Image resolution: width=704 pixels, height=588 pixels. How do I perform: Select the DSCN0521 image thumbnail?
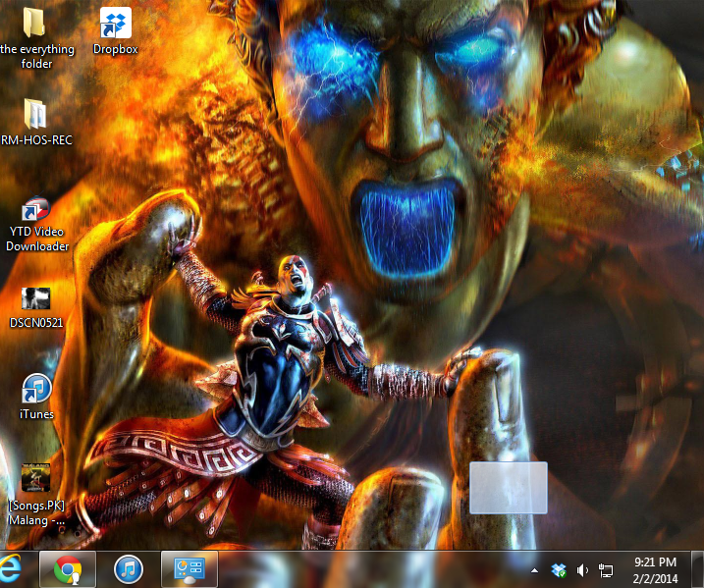tap(36, 299)
